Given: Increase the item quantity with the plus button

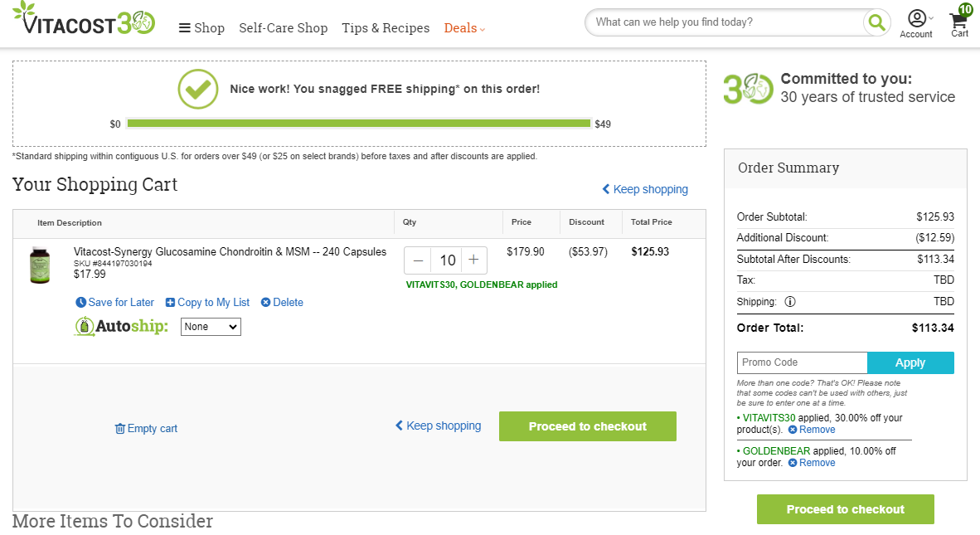Looking at the screenshot, I should 473,260.
